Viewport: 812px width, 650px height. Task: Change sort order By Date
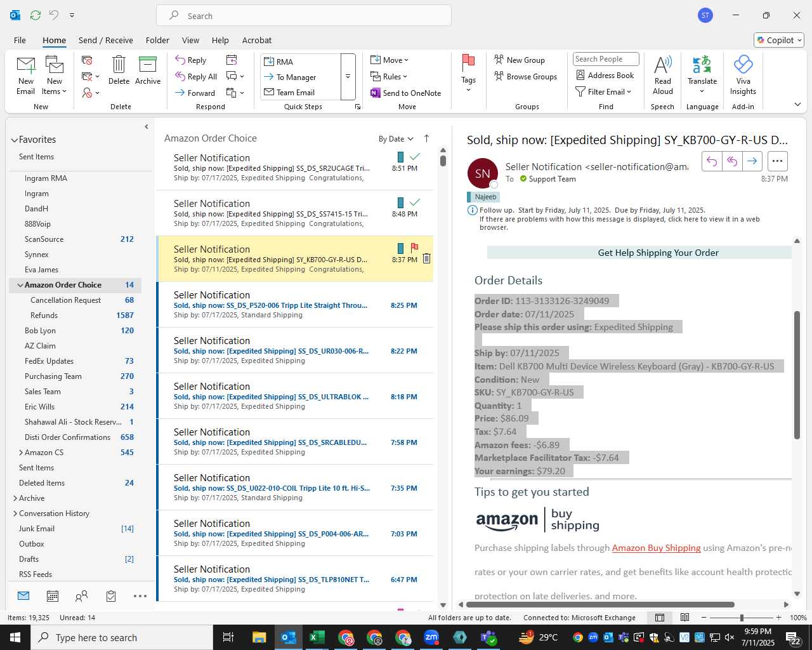pos(395,139)
